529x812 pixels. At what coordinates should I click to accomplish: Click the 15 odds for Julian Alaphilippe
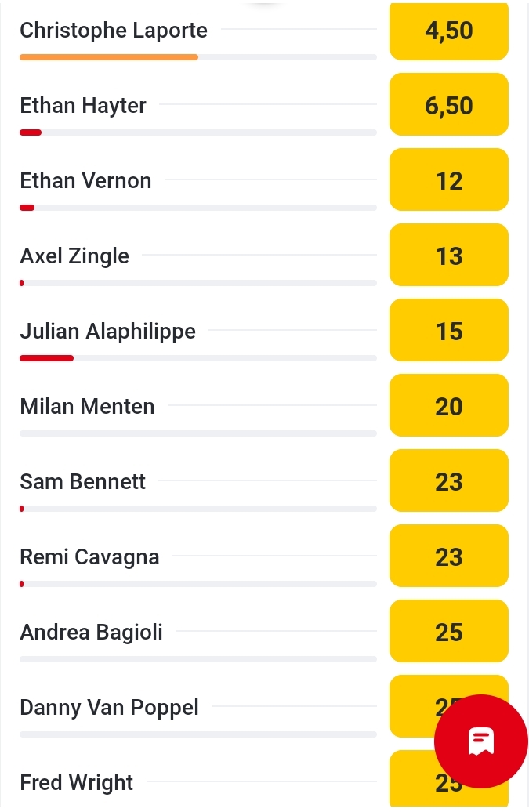point(448,331)
